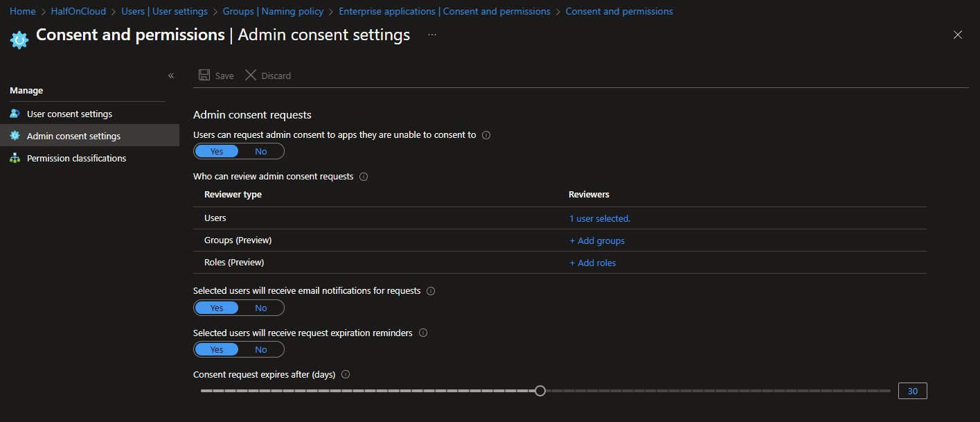Image resolution: width=980 pixels, height=422 pixels.
Task: Click info icon for email notifications setting
Action: [431, 291]
